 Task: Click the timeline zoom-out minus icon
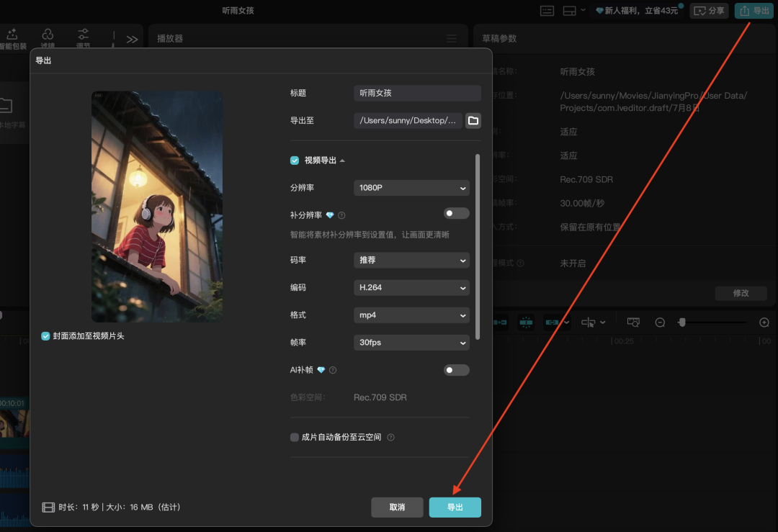pos(660,323)
